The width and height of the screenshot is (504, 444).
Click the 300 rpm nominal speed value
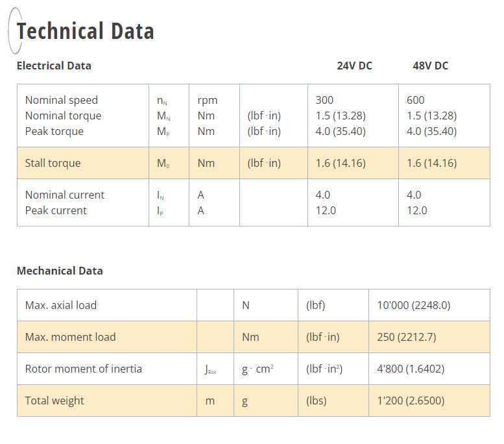coord(324,100)
